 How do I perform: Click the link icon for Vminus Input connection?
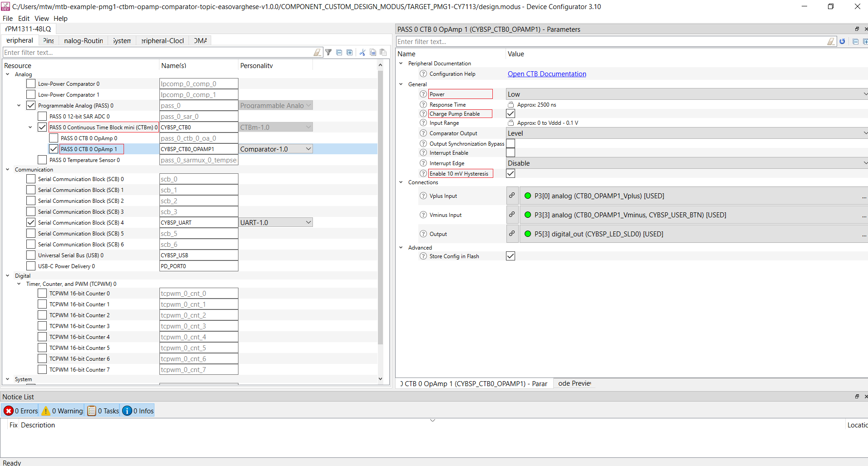click(512, 215)
